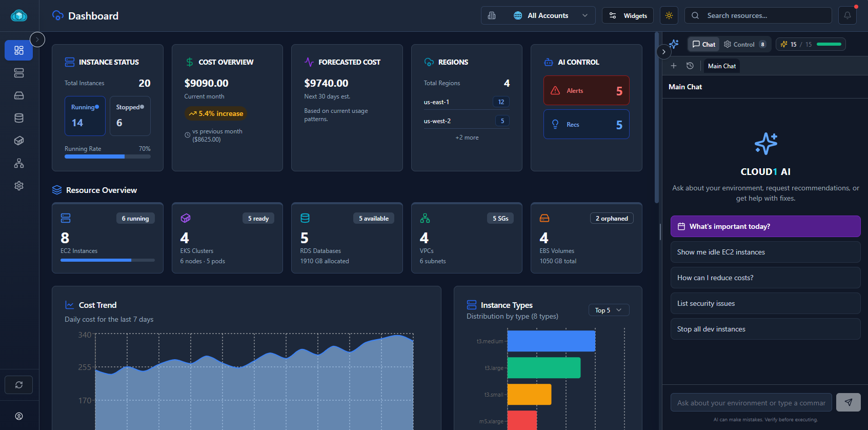Click the Running instances box showing 14
Screen dimensions: 868x430
pyautogui.click(x=85, y=116)
